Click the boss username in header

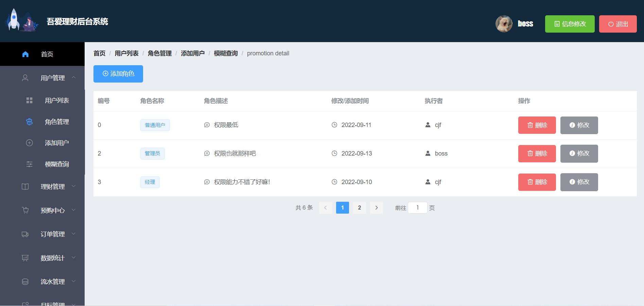click(x=525, y=24)
